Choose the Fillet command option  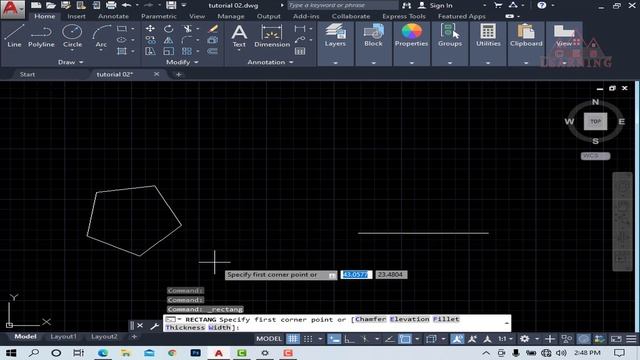pos(446,319)
